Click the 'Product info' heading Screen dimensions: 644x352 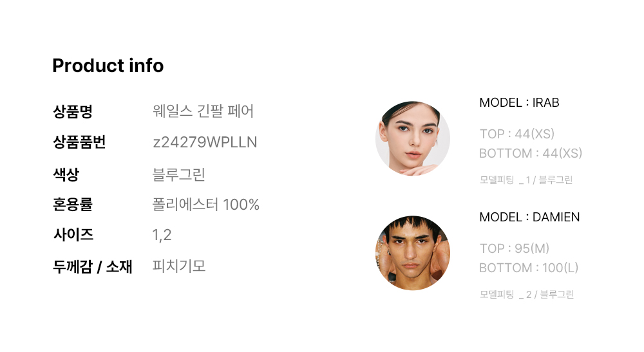(108, 66)
